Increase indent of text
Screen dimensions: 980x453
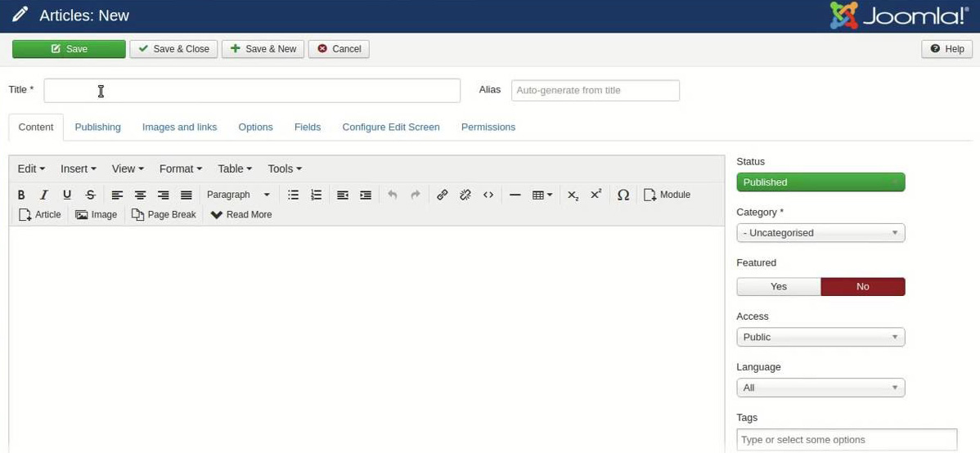point(366,195)
